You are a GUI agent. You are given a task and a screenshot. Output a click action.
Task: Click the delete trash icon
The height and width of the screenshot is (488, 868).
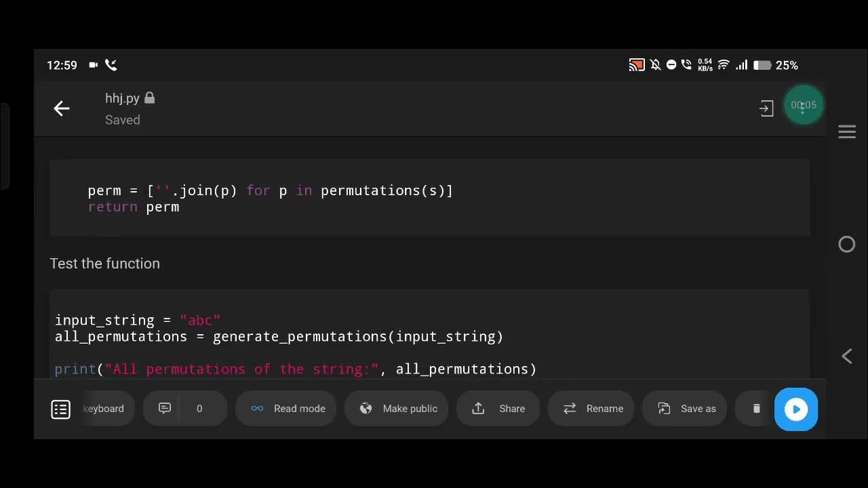[756, 408]
